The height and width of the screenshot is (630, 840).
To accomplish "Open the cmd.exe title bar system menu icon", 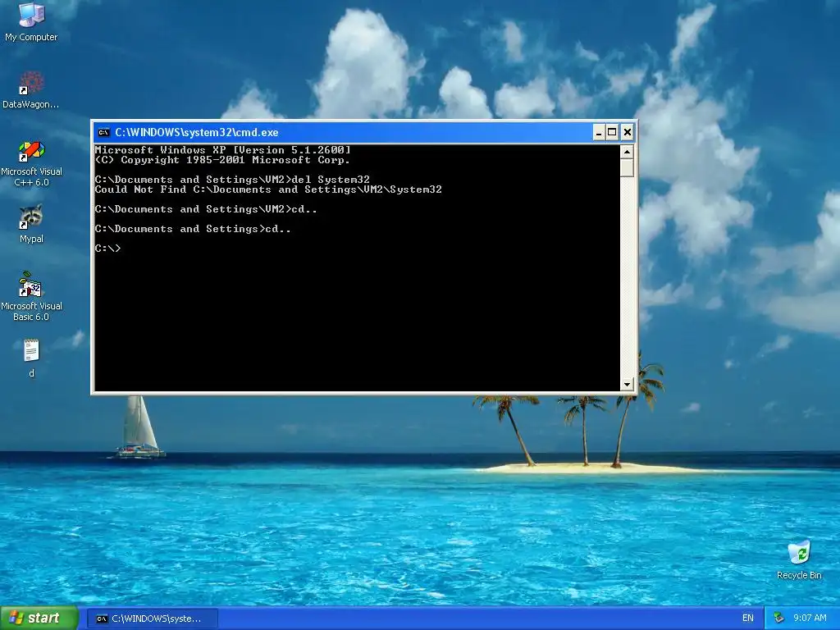I will click(104, 132).
